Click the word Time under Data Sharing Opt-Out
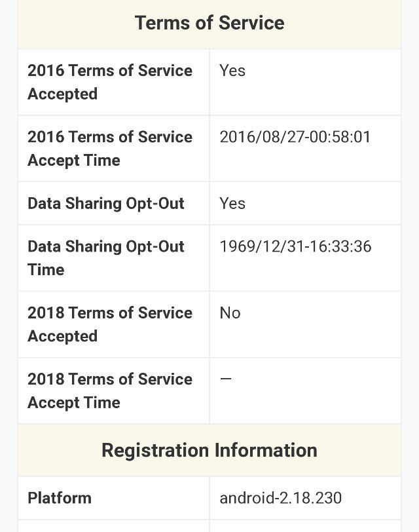This screenshot has width=419, height=532. 46,270
